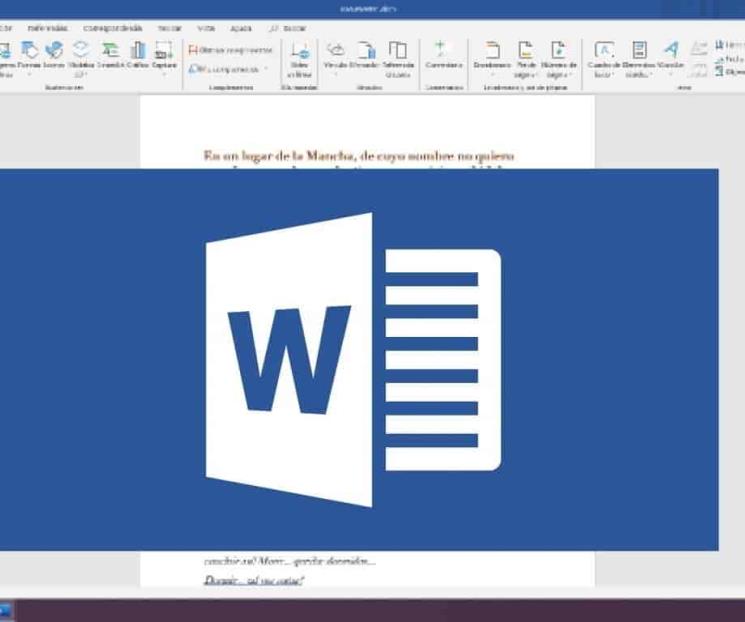Screen dimensions: 745x622
Task: Open the Encabezado header gallery
Action: [x=492, y=59]
